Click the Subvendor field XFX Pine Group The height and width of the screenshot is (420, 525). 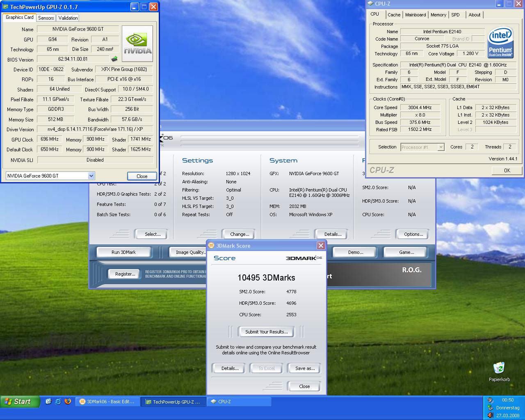(x=124, y=69)
